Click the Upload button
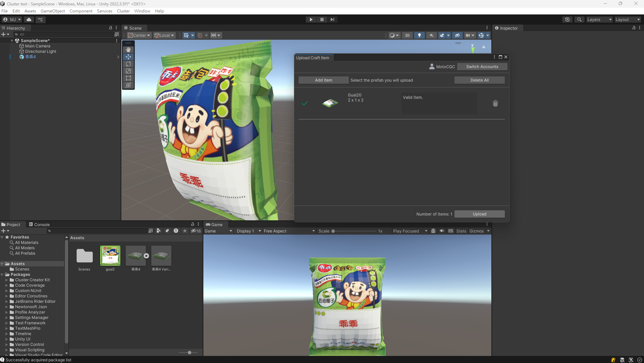The width and height of the screenshot is (644, 363). tap(479, 214)
